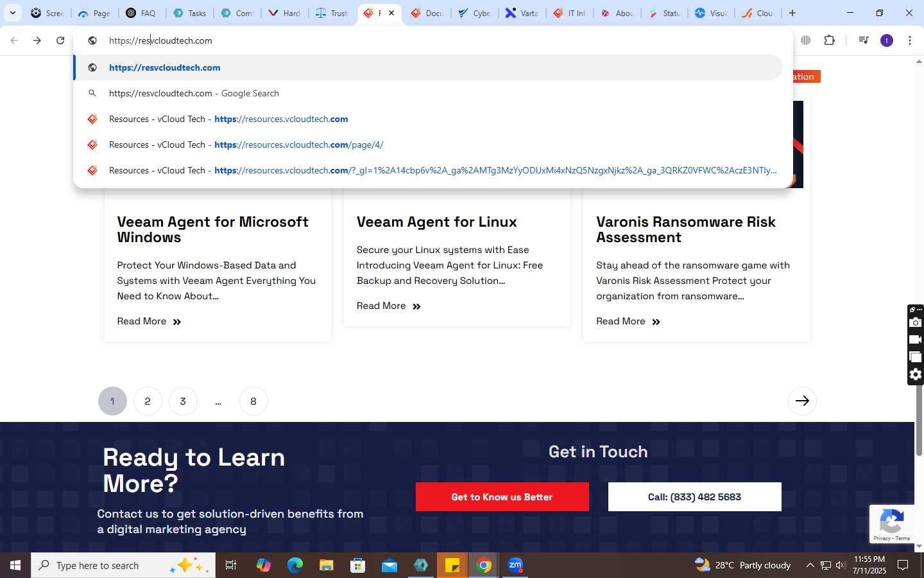Open the Windows Start menu
Screen dimensions: 924x578
[15, 565]
